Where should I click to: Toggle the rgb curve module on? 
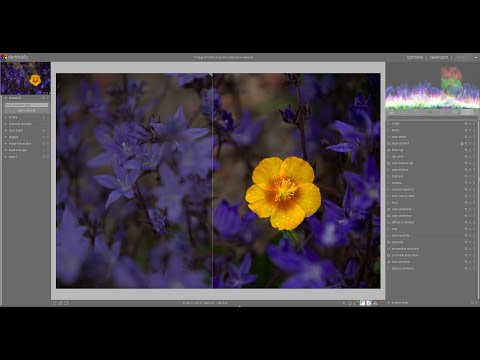[x=389, y=157]
